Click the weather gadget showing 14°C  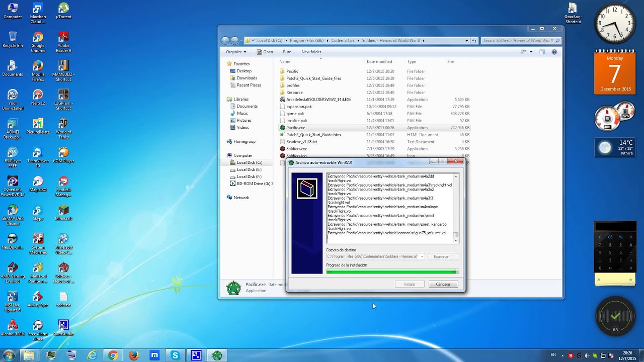(x=615, y=147)
